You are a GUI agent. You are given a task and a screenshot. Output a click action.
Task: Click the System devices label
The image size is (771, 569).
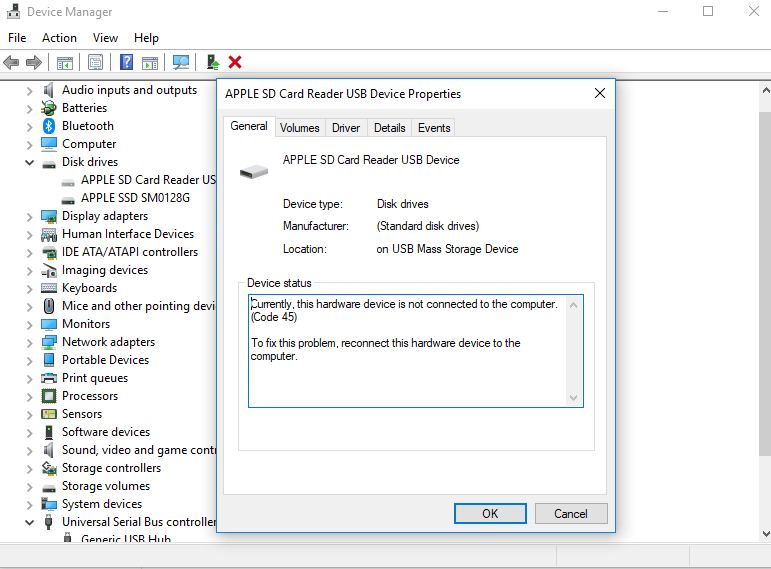[x=102, y=504]
